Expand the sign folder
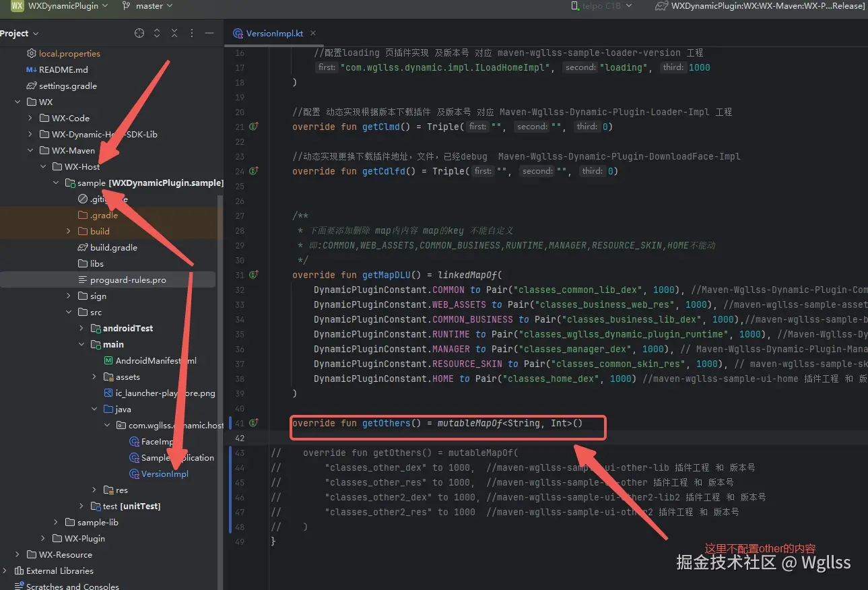Screen dimensions: 868x590 click(69, 296)
